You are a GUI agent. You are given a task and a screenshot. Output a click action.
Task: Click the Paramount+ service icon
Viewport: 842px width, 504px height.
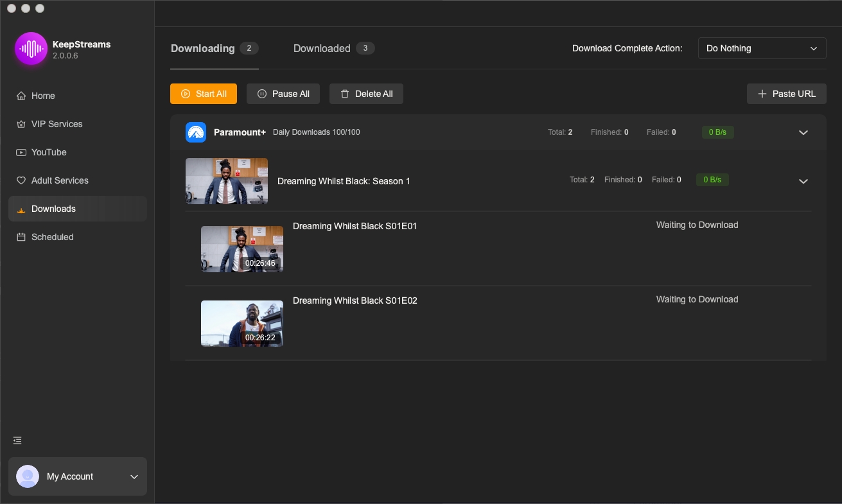point(196,132)
